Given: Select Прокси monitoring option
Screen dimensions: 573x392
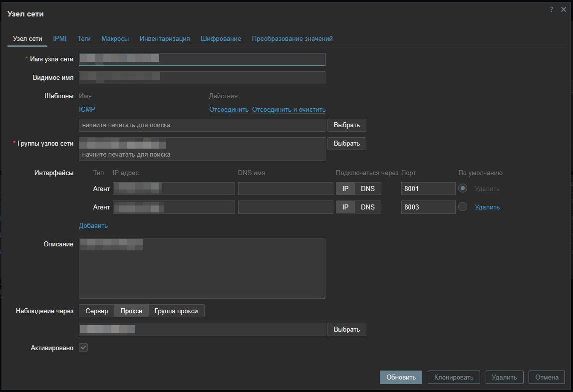Looking at the screenshot, I should [132, 311].
